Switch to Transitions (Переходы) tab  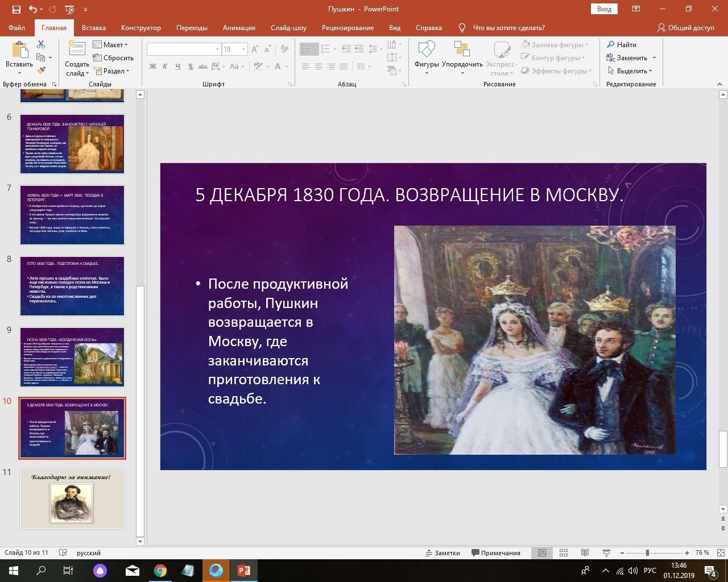click(192, 27)
